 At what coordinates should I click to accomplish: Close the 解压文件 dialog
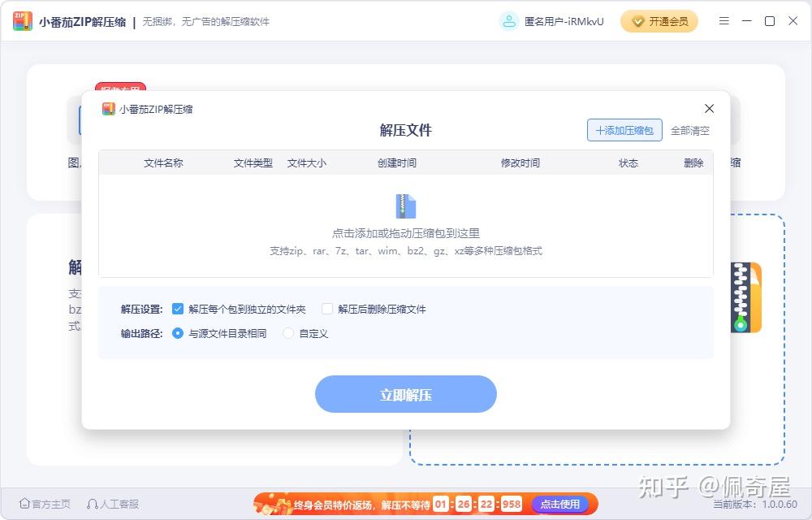pyautogui.click(x=709, y=108)
